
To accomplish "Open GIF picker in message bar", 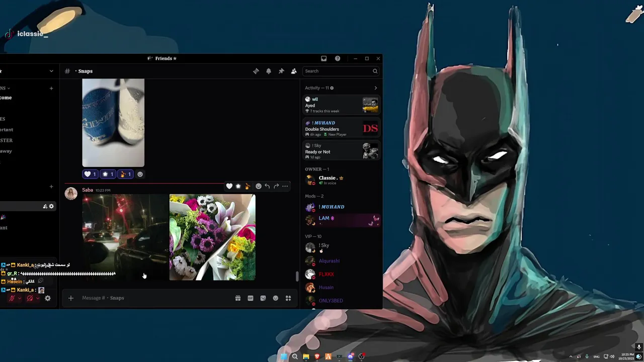I will coord(251,298).
